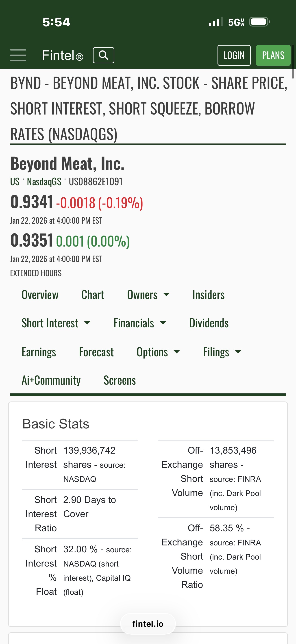
Task: Switch to the Overview tab
Action: 40,295
